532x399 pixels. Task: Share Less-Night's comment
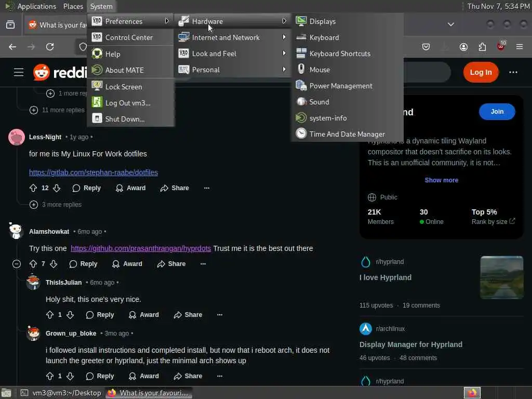click(x=175, y=188)
